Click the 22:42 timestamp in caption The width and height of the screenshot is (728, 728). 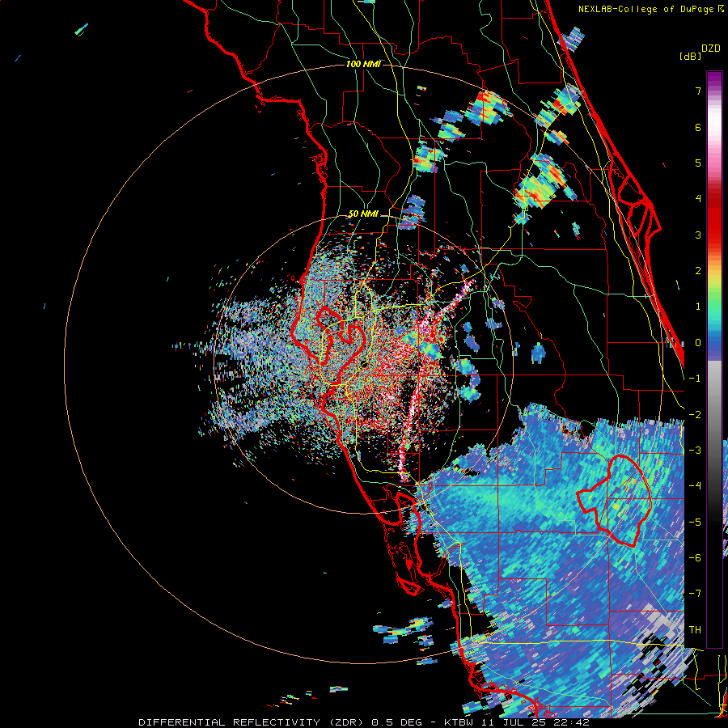click(572, 722)
